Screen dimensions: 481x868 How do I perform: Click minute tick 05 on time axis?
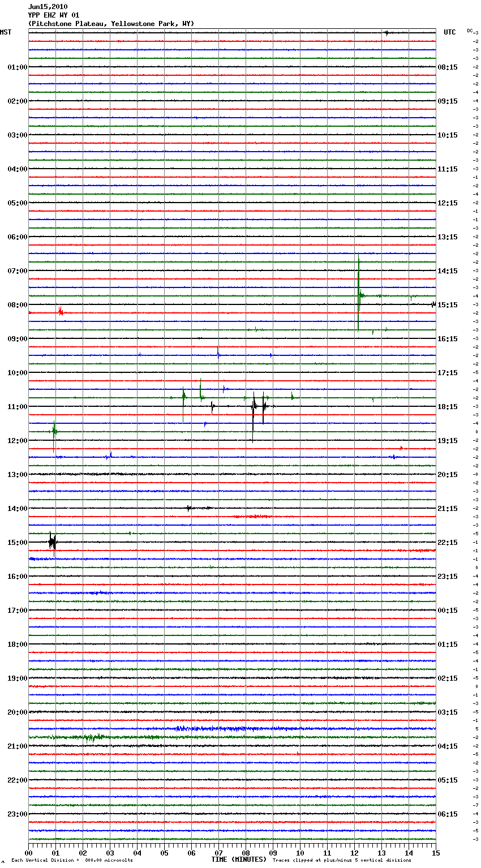point(164,853)
